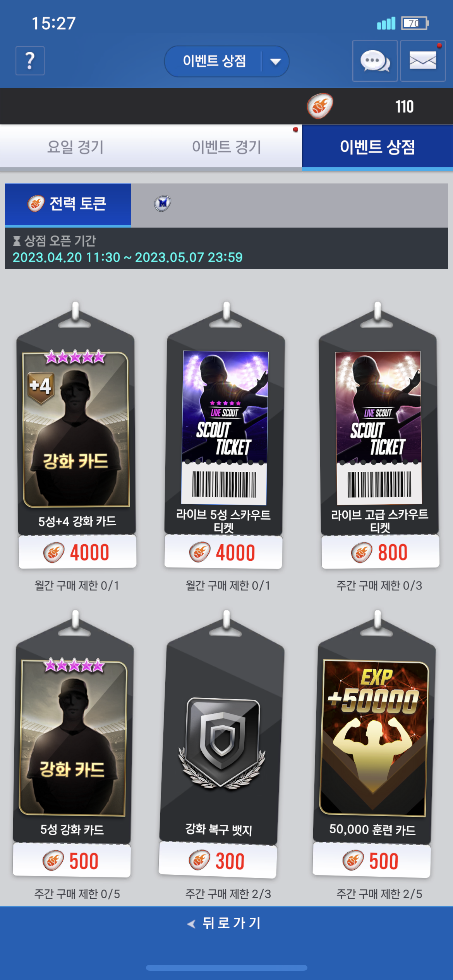Buy 강화 복구 뱃지 for 300
This screenshot has width=453, height=980.
[218, 861]
